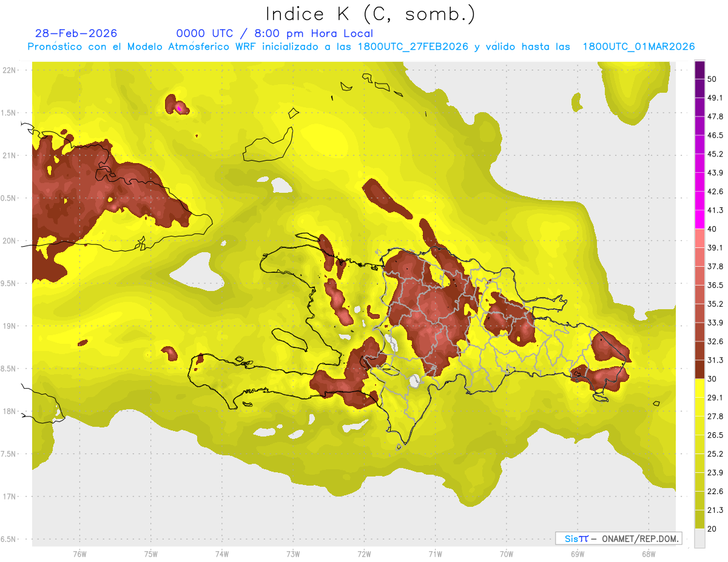728x562 pixels.
Task: Click the "17N" latitude label
Action: 9,497
